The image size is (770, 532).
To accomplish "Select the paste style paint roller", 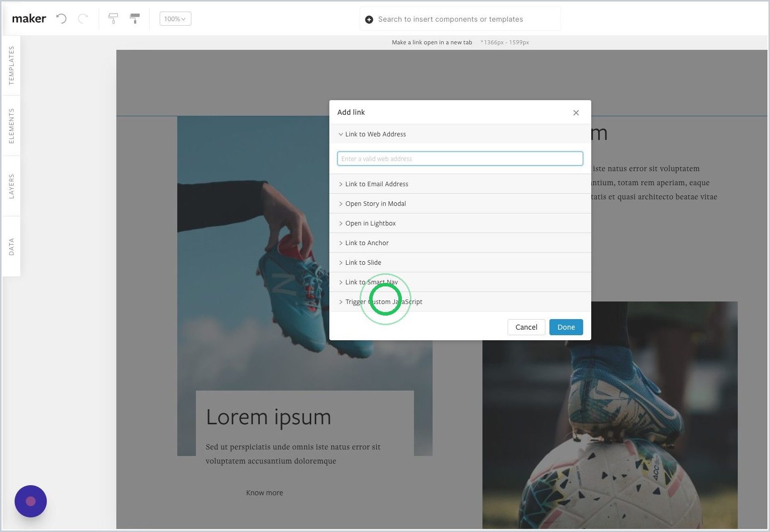I will (x=134, y=19).
